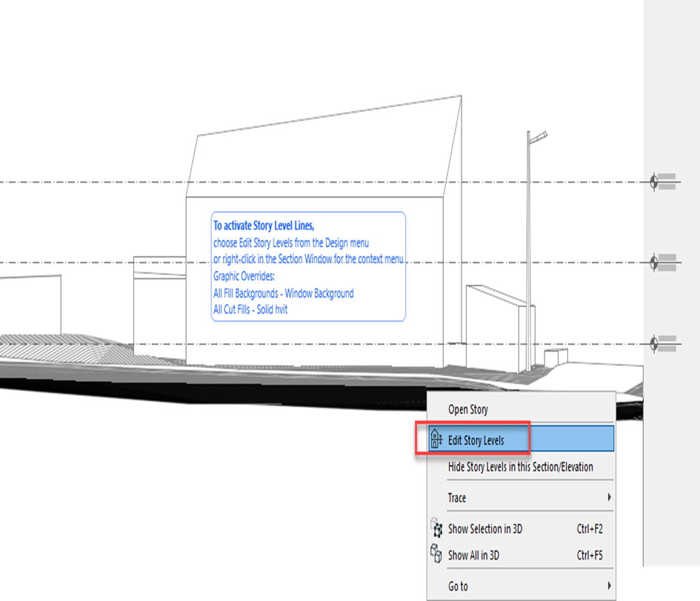Expand the Go to submenu arrow
Image resolution: width=700 pixels, height=601 pixels.
[x=610, y=585]
